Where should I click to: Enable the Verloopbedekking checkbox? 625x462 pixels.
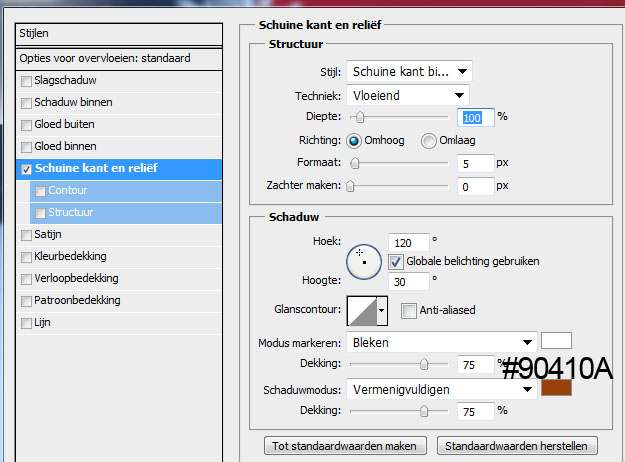coord(26,279)
